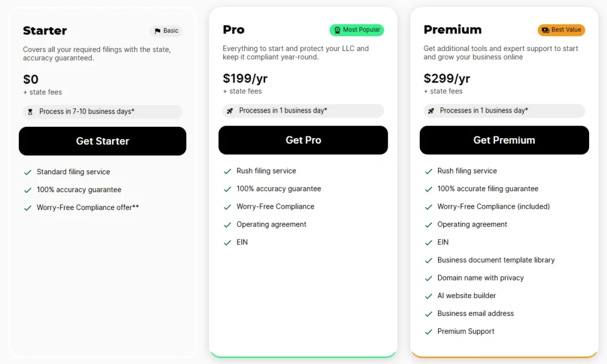Click checkmark next to Premium Support
This screenshot has height=364, width=607.
click(429, 332)
